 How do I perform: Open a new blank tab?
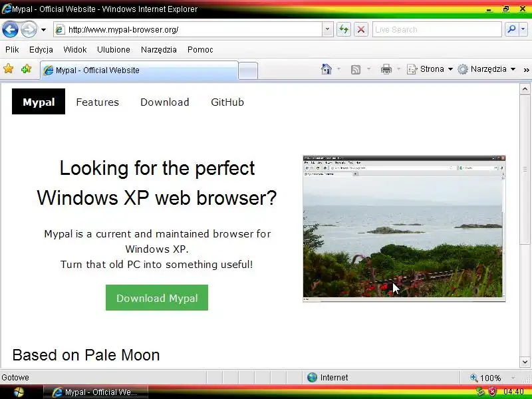pyautogui.click(x=248, y=71)
